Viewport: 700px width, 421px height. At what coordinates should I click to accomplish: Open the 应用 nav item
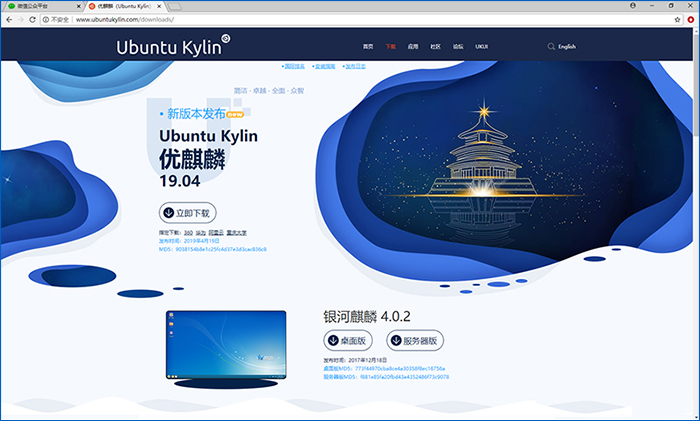pyautogui.click(x=413, y=46)
